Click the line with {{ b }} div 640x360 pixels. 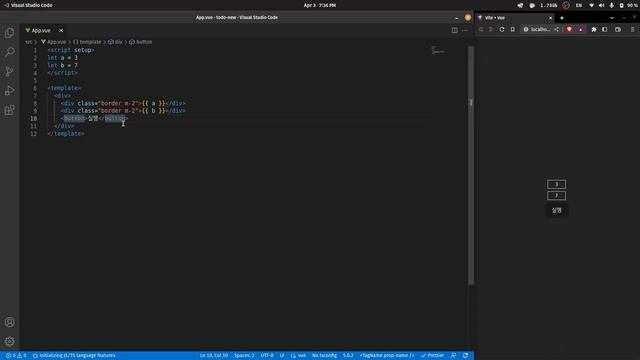click(x=123, y=111)
